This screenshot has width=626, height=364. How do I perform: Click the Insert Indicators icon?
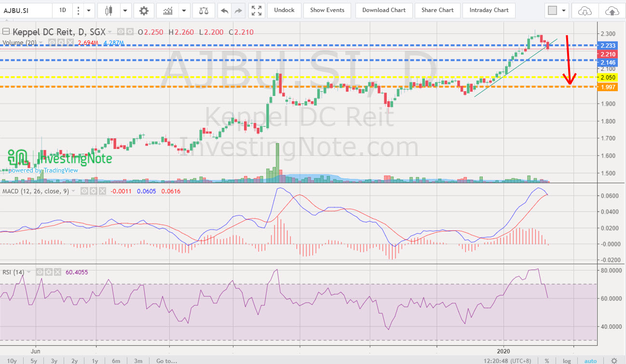[x=167, y=10]
